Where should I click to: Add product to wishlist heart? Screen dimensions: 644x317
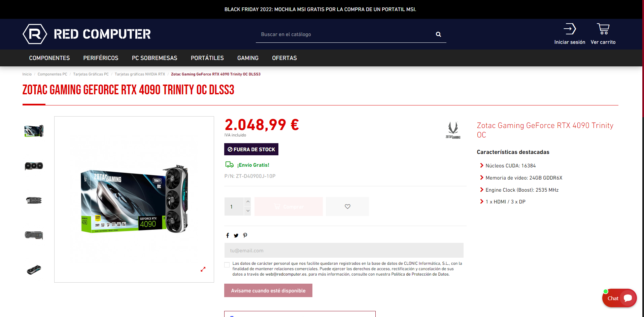pos(347,207)
